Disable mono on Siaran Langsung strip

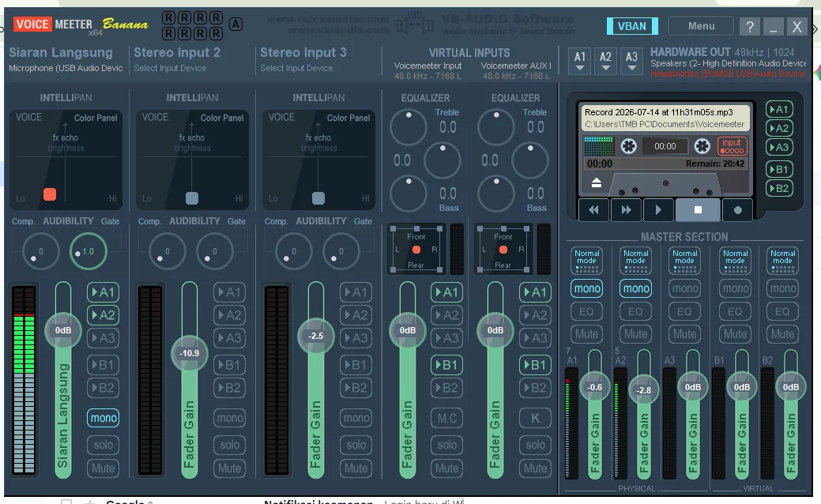coord(104,418)
